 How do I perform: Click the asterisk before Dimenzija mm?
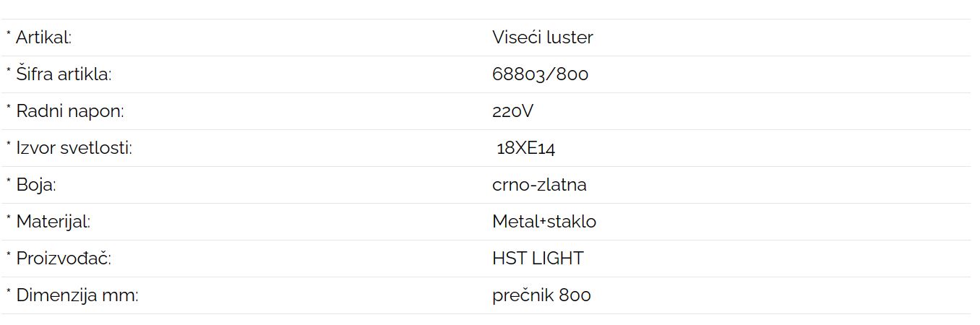pyautogui.click(x=9, y=292)
